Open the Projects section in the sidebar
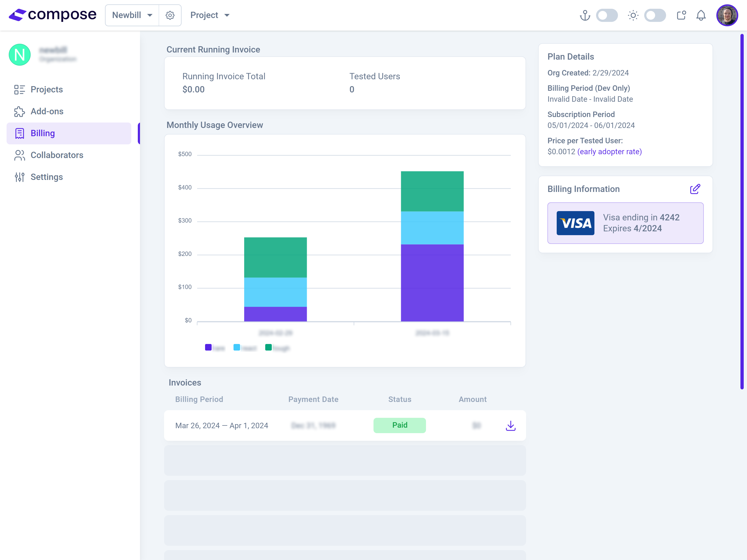 point(46,89)
